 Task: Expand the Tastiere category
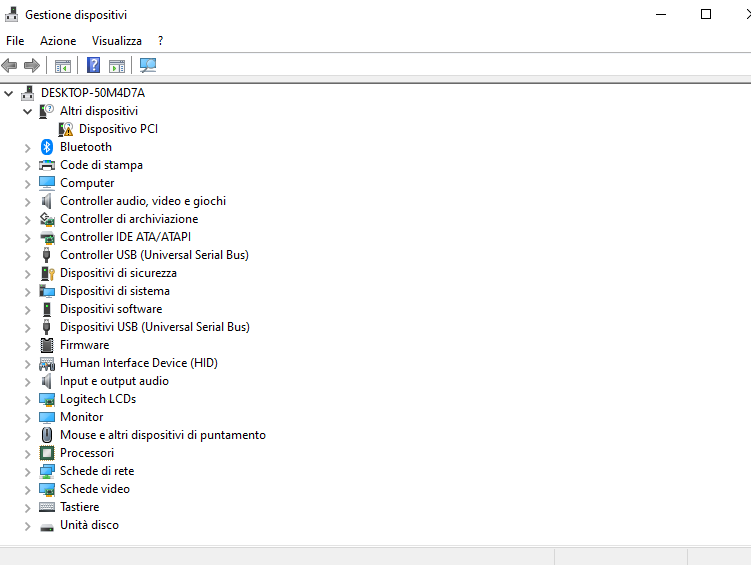pyautogui.click(x=27, y=508)
